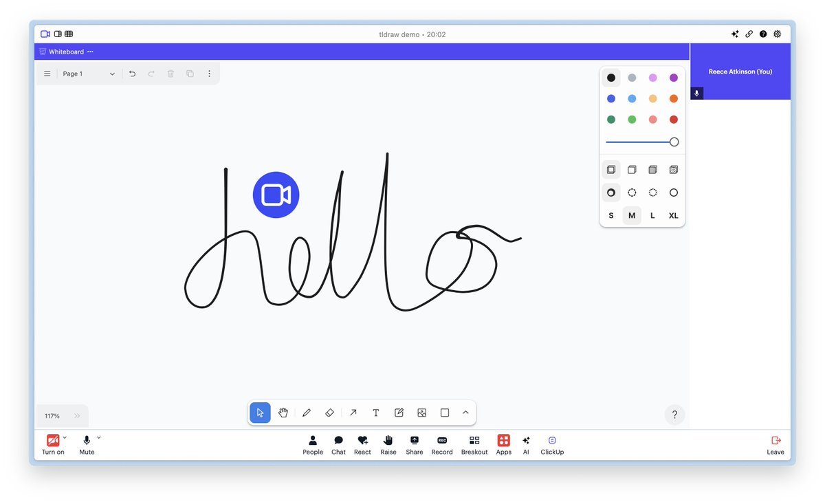Expand more shape tools chevron
The image size is (825, 504).
pos(465,413)
